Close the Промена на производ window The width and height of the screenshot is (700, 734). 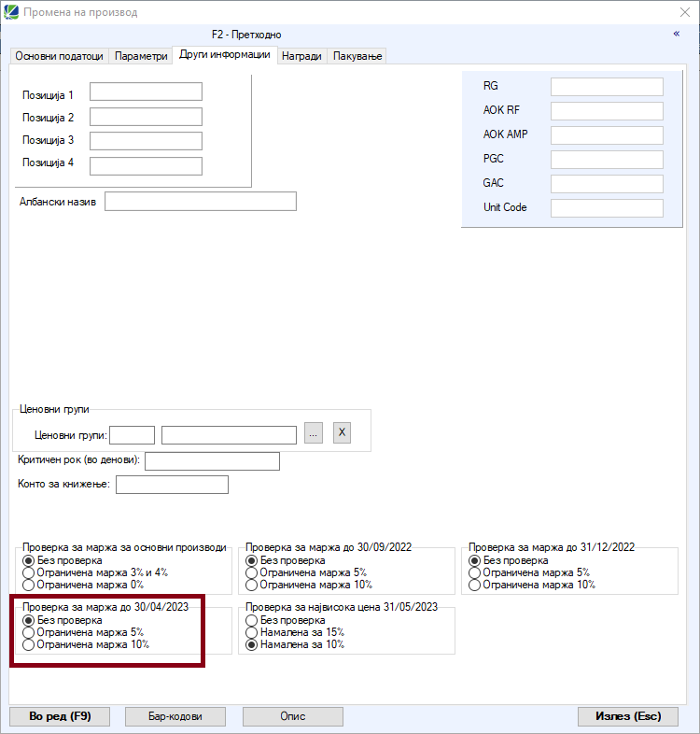click(x=684, y=12)
